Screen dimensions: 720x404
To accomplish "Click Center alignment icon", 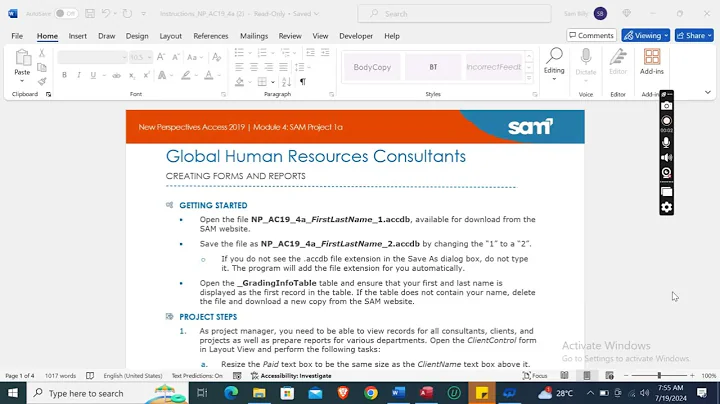I will click(x=254, y=67).
